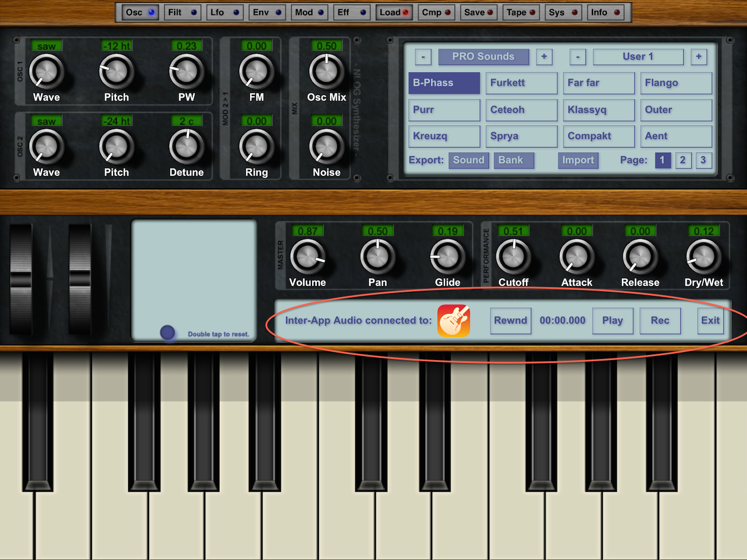The height and width of the screenshot is (560, 747).
Task: Select the Furkett preset
Action: 521,83
